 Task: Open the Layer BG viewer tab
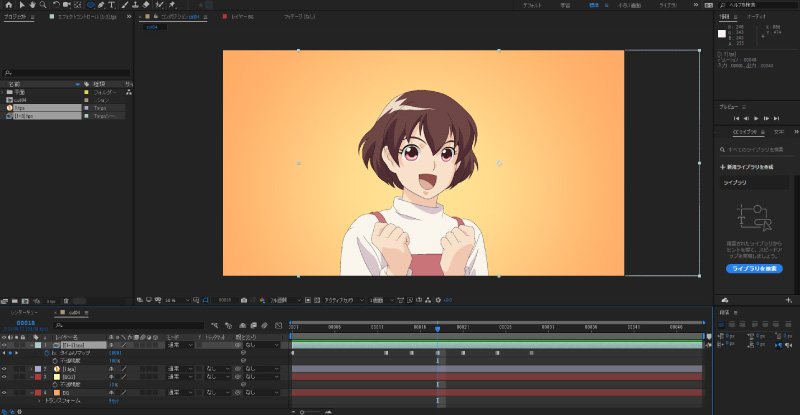point(242,17)
